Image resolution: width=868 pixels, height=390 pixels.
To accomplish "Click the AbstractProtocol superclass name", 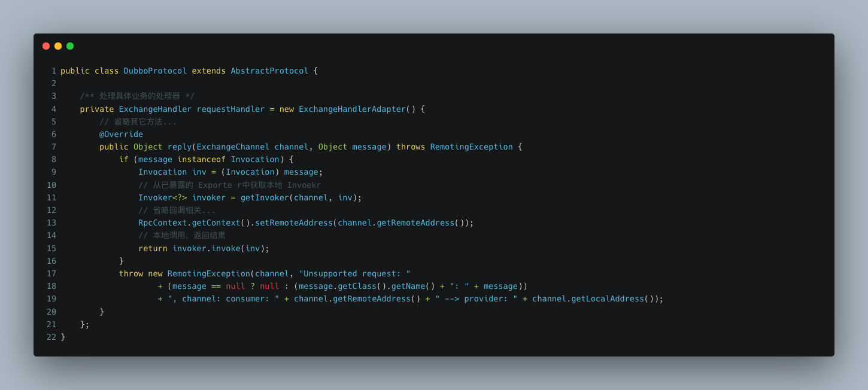I will coord(269,71).
